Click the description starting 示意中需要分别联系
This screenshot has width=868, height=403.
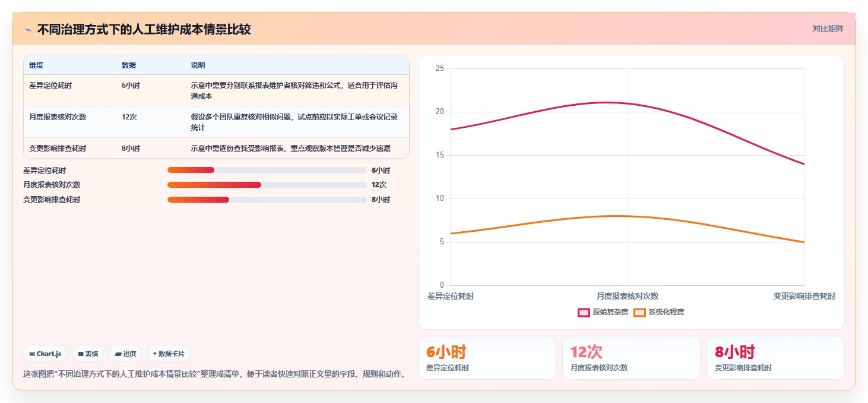tap(294, 91)
